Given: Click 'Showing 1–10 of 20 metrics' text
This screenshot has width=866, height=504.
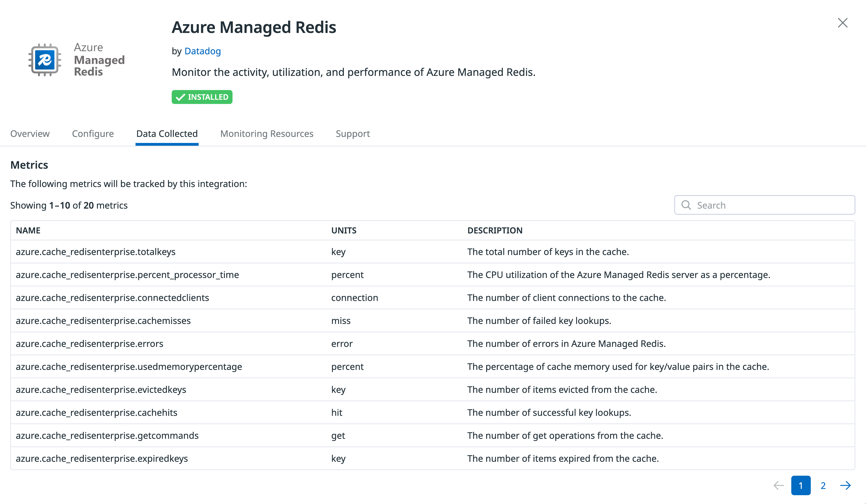Looking at the screenshot, I should (69, 205).
